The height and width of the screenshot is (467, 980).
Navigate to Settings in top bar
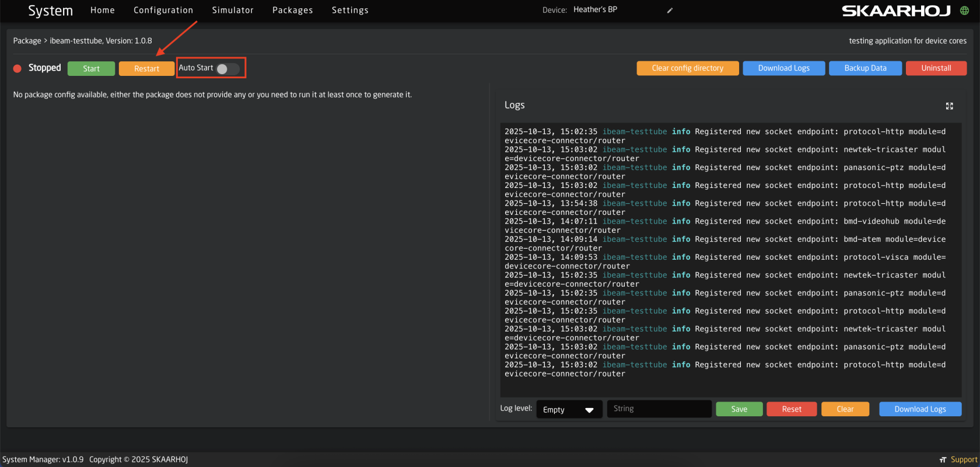(350, 11)
